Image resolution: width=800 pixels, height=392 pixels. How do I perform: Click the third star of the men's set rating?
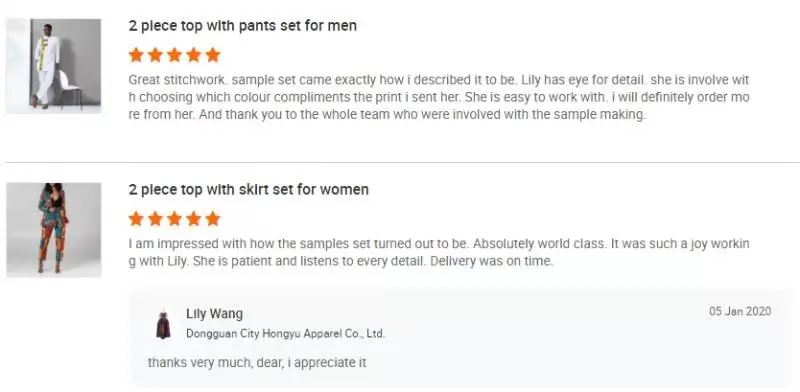coord(174,55)
